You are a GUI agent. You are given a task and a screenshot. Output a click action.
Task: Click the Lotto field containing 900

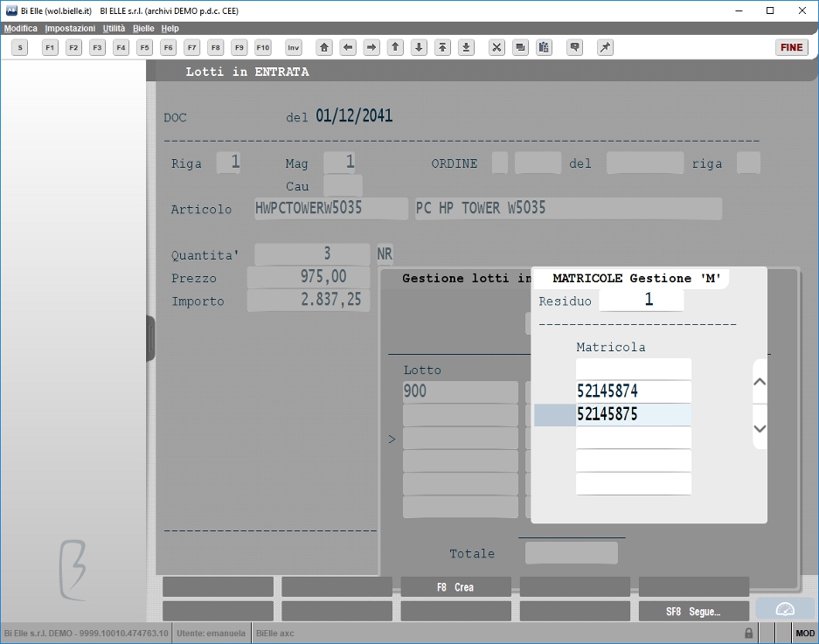pos(460,391)
